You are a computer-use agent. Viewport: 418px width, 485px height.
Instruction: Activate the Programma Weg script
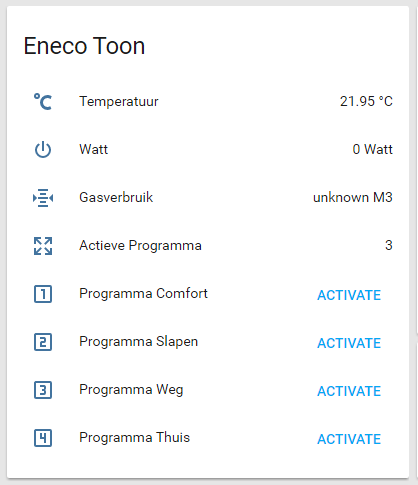(x=349, y=391)
